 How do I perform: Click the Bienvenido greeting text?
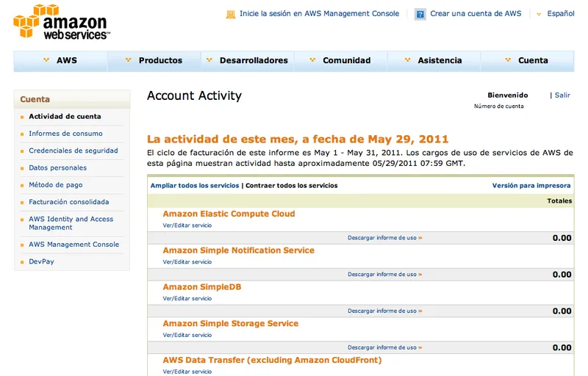[x=508, y=95]
